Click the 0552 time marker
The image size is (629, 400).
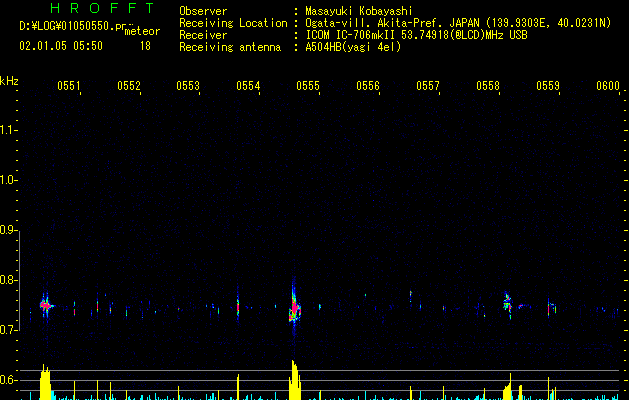click(129, 85)
